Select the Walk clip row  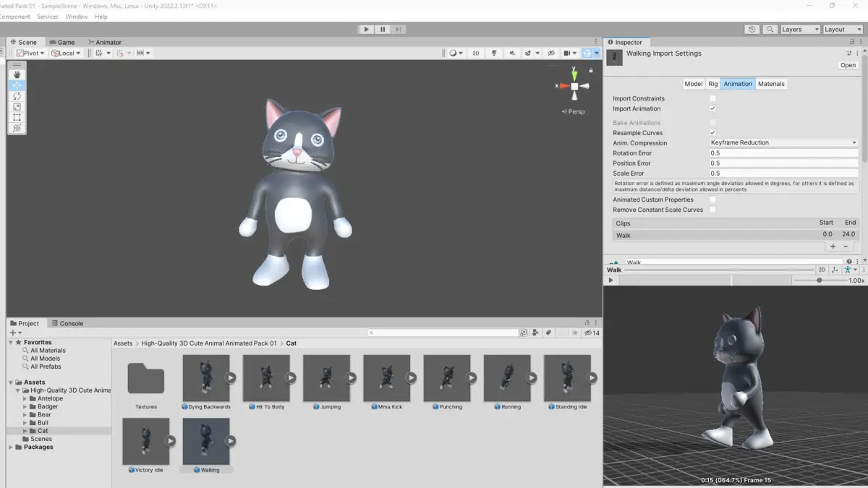point(735,235)
